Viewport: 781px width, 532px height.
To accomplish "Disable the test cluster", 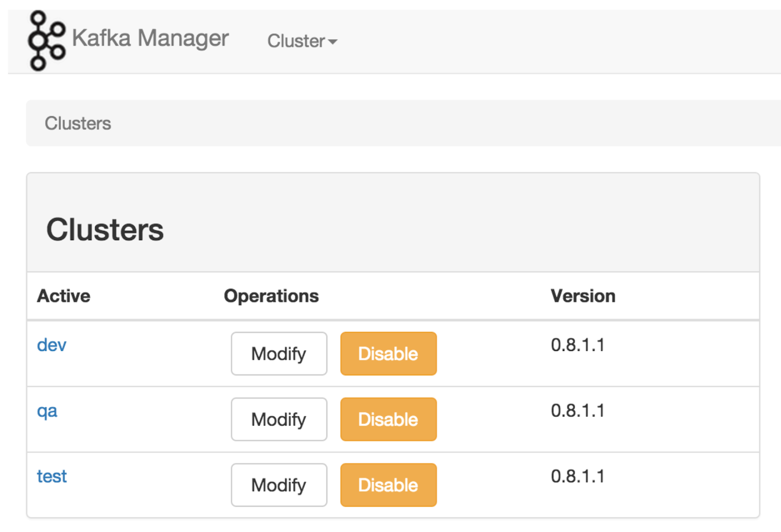I will point(388,485).
